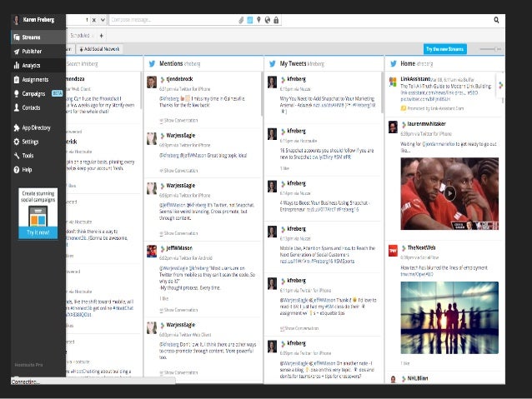Click the Campaigns BETA badge
The image size is (532, 399).
(57, 93)
